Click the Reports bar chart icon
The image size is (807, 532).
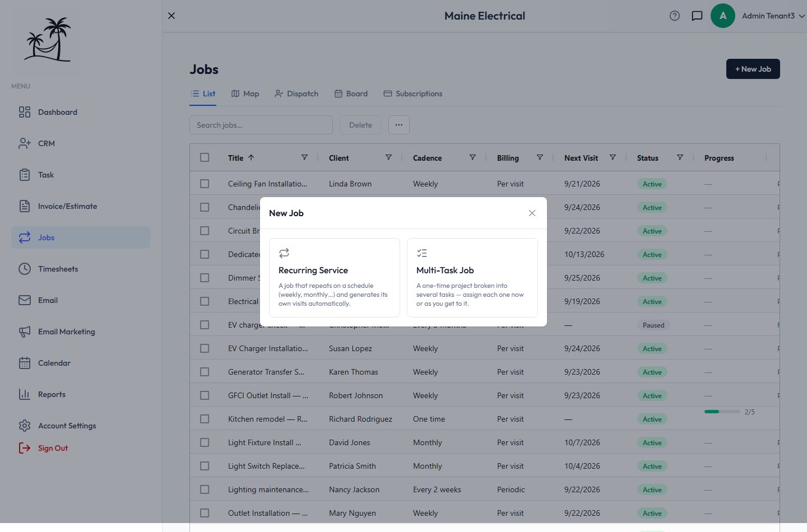click(x=25, y=394)
